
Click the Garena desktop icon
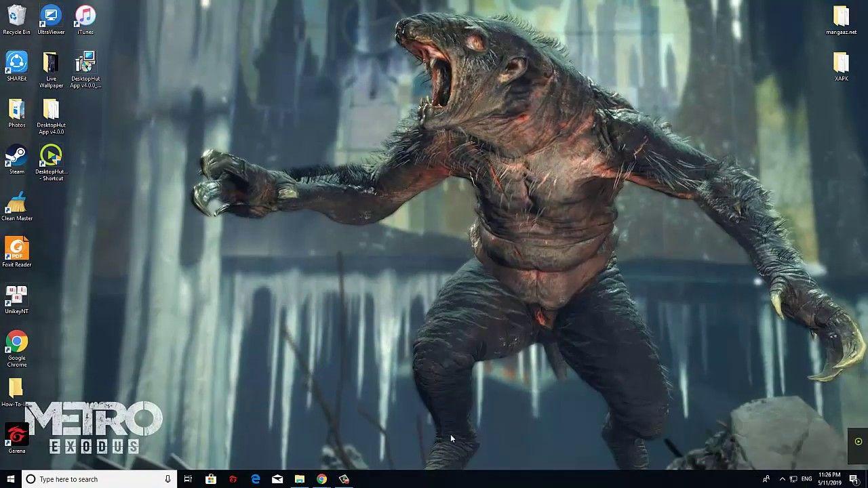[x=17, y=436]
